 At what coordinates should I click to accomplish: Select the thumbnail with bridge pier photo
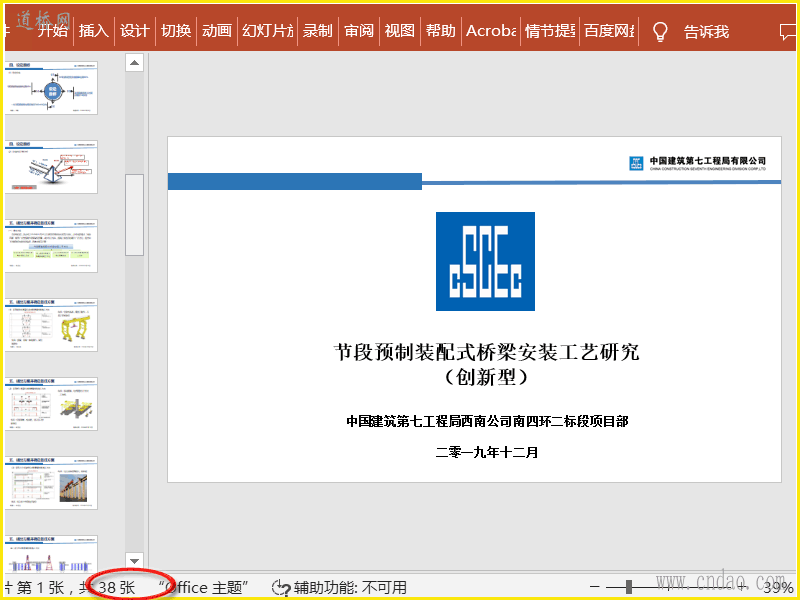51,483
